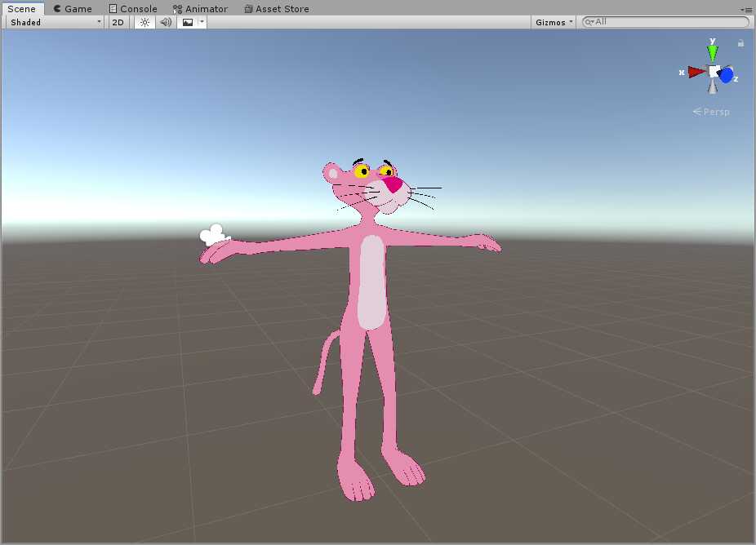This screenshot has height=545, width=756.
Task: Click the white camera gizmo in the scene
Action: 212,235
